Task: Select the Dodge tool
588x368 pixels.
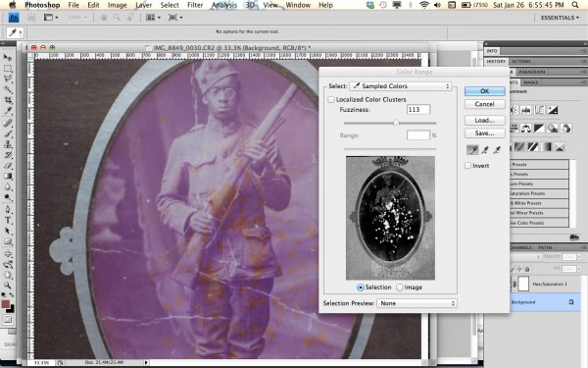Action: (8, 197)
